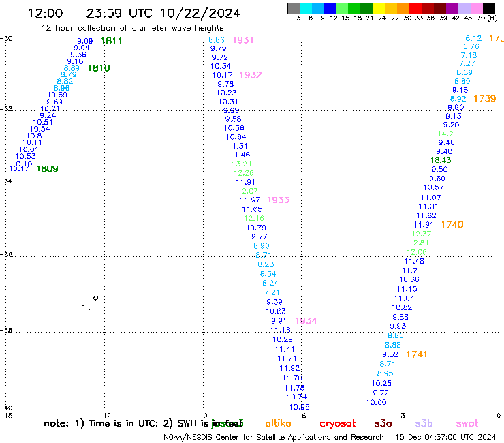Image resolution: width=504 pixels, height=443 pixels.
Task: Select the wave height value 12.37
Action: pos(422,234)
